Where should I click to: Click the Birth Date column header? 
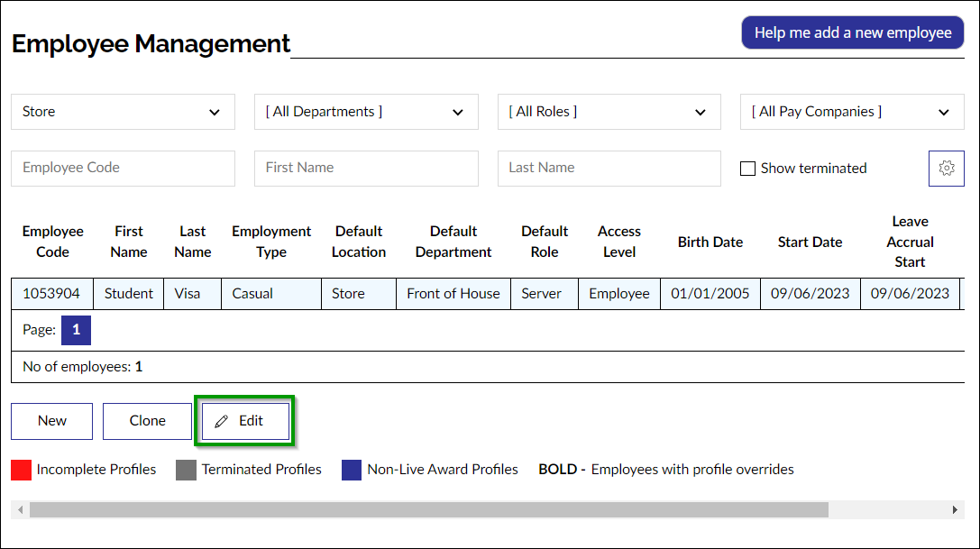click(x=710, y=241)
